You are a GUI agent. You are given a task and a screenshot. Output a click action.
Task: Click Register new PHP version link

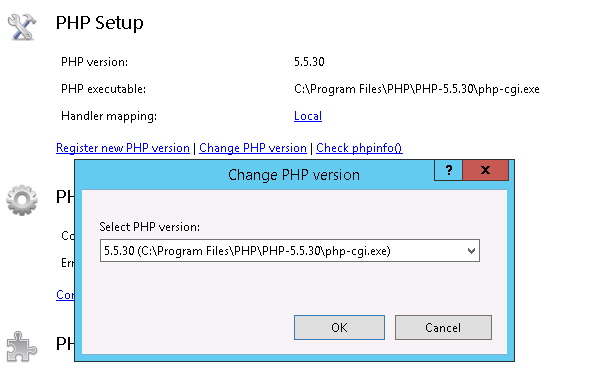(x=123, y=148)
